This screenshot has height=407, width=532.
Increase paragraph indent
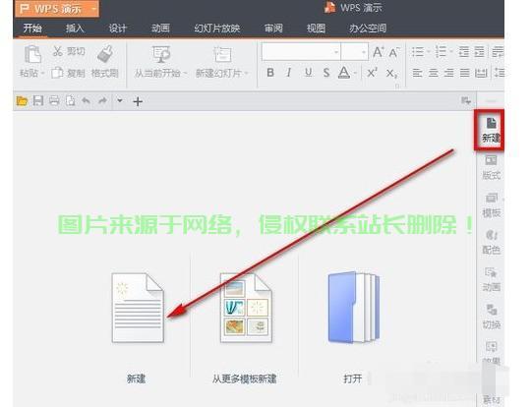[480, 52]
